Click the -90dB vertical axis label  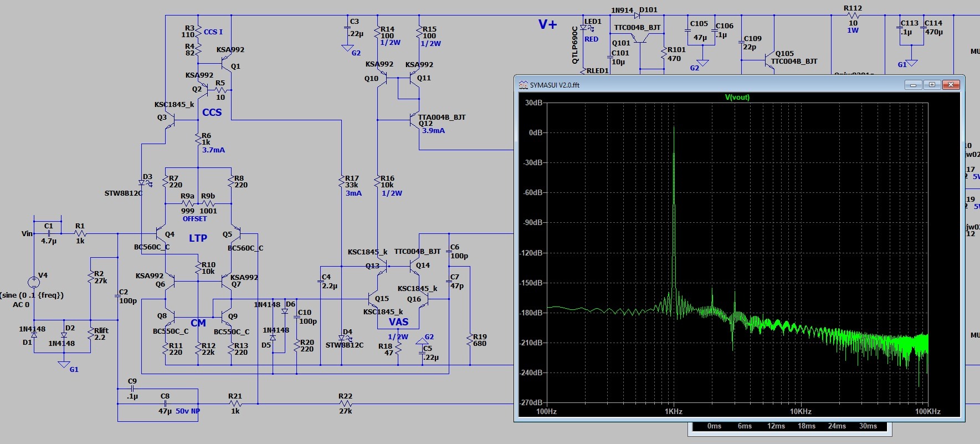tap(533, 222)
